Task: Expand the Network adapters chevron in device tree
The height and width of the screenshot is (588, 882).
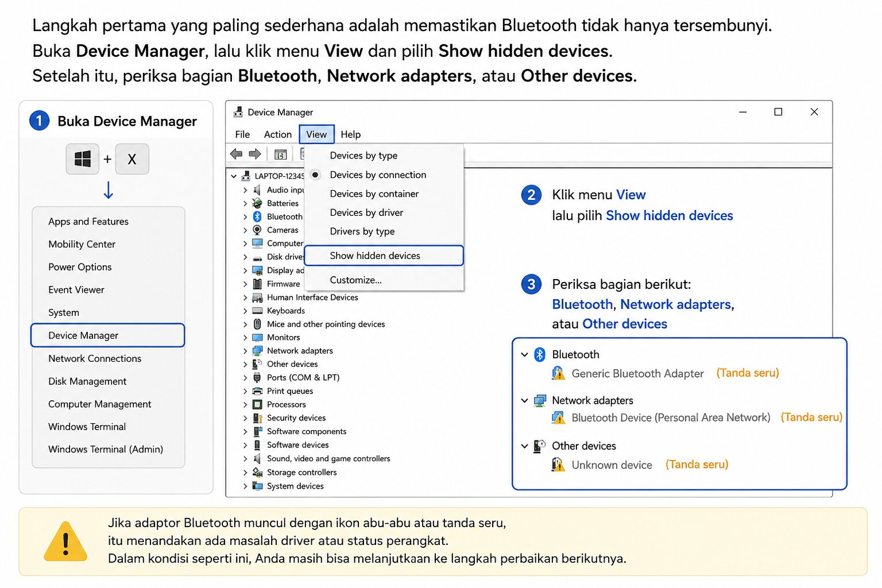Action: coord(245,351)
